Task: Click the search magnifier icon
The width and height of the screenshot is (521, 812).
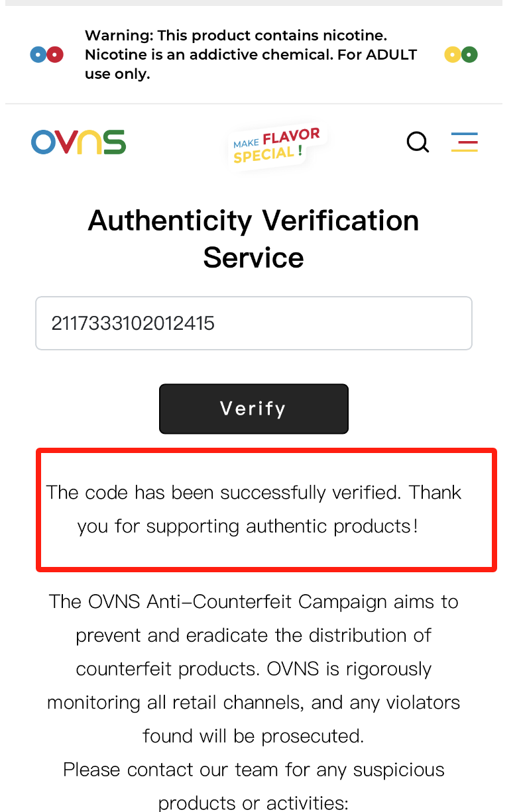Action: [x=418, y=142]
